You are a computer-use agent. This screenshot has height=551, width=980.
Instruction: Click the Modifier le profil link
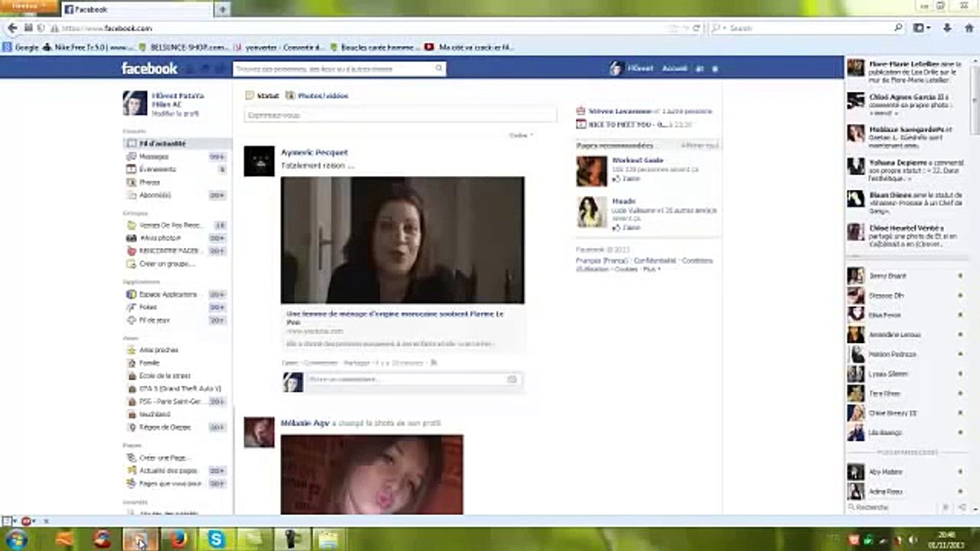(x=175, y=113)
